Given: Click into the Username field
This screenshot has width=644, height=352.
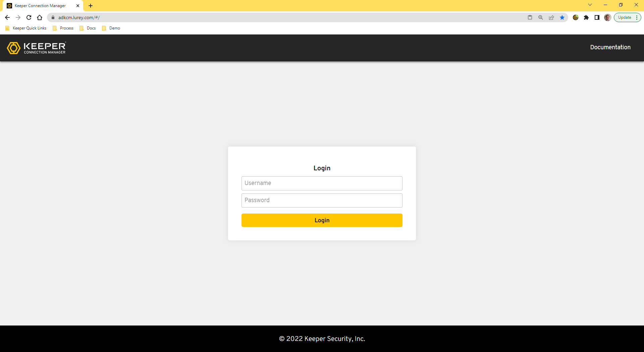Looking at the screenshot, I should click(x=322, y=183).
